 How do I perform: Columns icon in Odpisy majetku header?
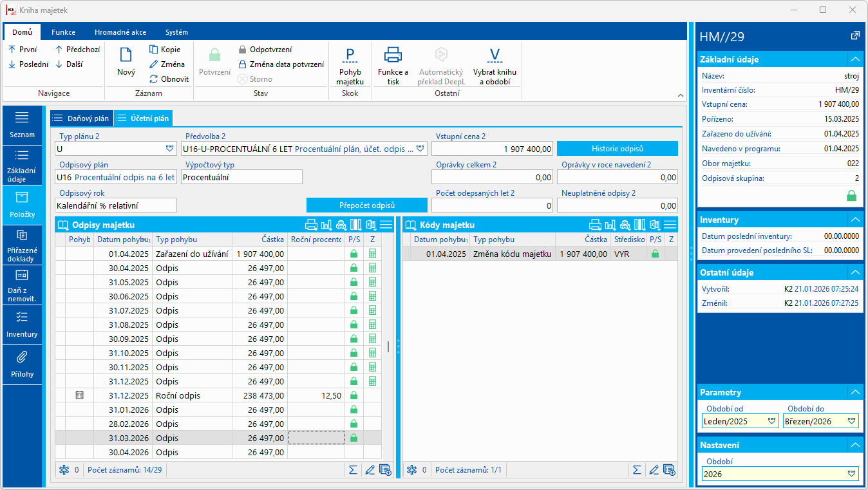tap(355, 225)
